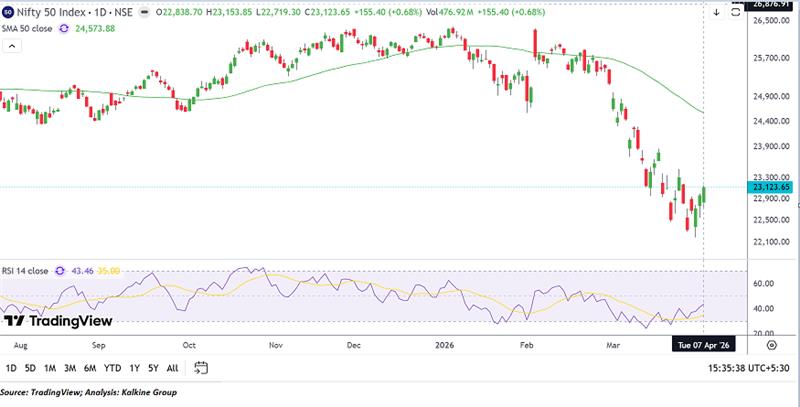The width and height of the screenshot is (800, 407).
Task: Click the down arrow icon at top right
Action: (x=716, y=12)
